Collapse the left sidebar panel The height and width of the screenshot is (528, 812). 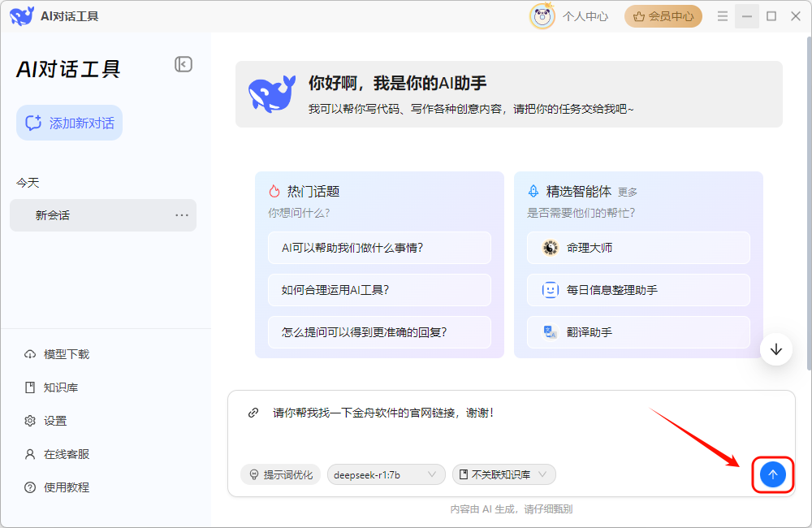pyautogui.click(x=184, y=65)
